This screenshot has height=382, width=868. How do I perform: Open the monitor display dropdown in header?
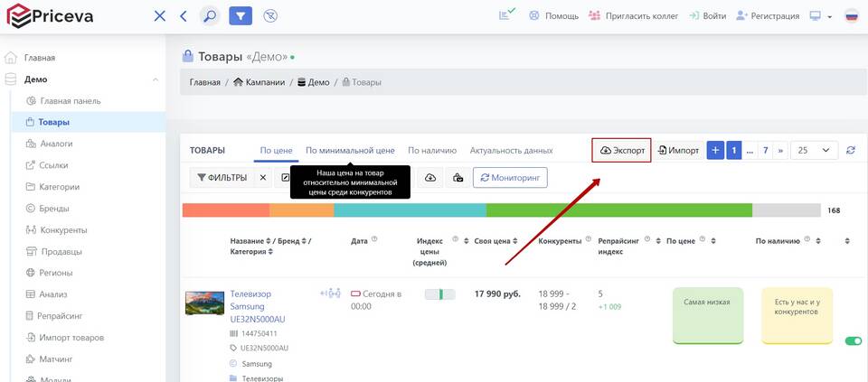click(821, 15)
